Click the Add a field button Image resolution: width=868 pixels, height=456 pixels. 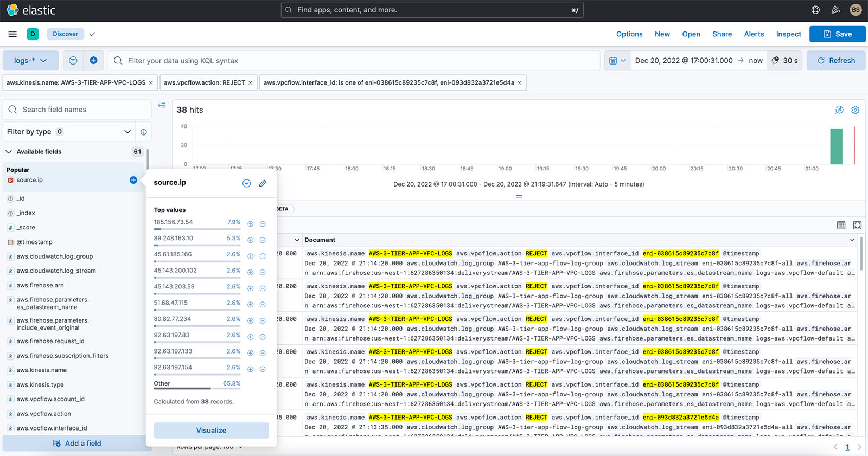(76, 443)
